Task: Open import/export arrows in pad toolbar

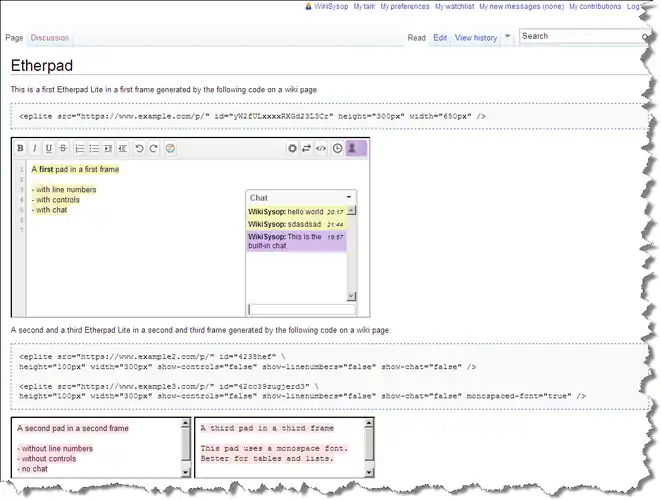Action: click(x=306, y=148)
